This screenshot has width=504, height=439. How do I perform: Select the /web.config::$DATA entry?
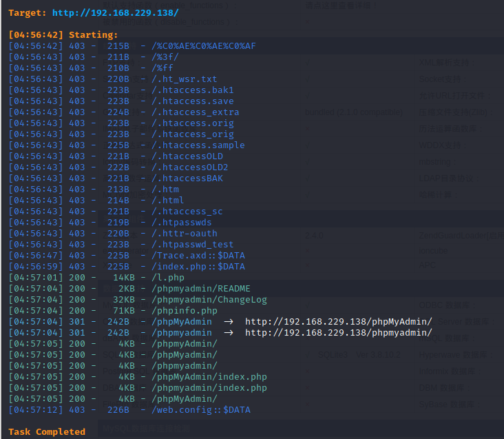(x=201, y=410)
